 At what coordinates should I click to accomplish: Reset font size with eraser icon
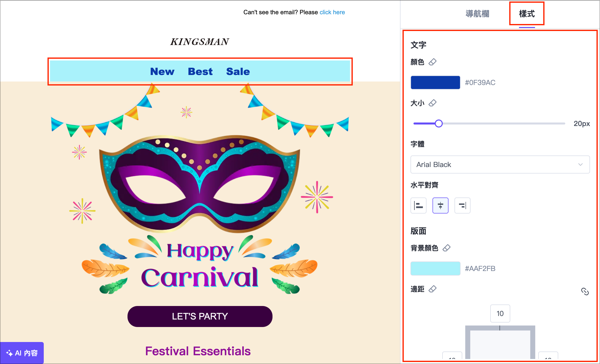432,103
